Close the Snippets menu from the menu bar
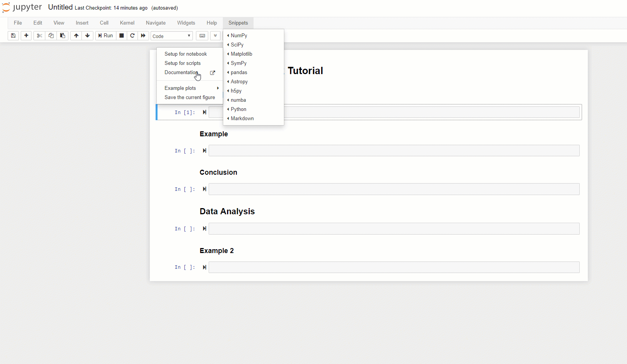 [238, 23]
